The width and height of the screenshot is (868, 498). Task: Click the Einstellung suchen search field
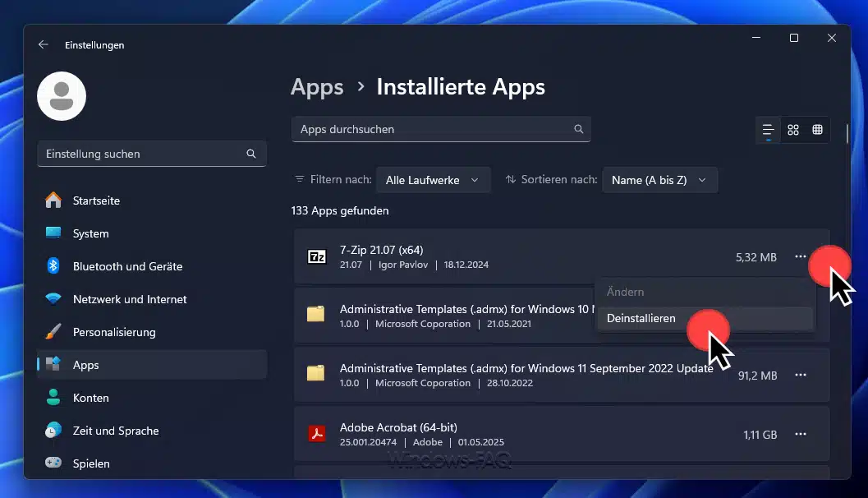coord(144,154)
